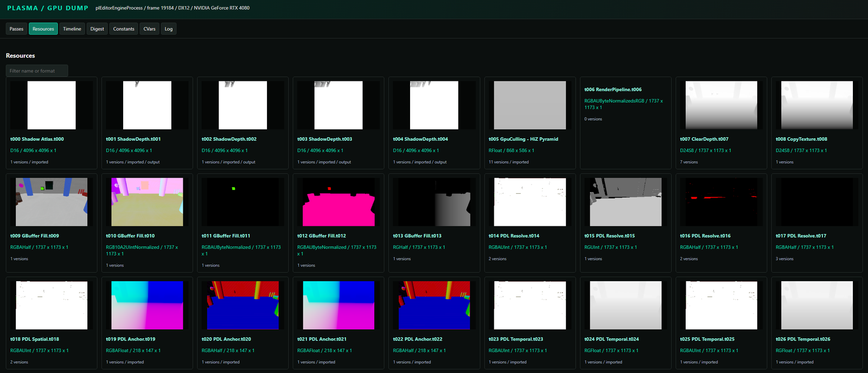The image size is (868, 373).
Task: Open the Log tab
Action: click(x=169, y=29)
